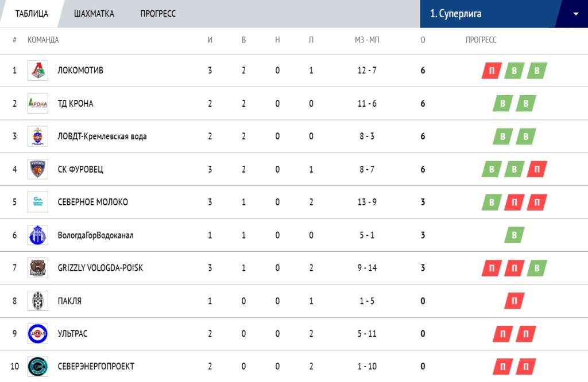Click the Grizzly Vologda-Poisk bear logo
The width and height of the screenshot is (588, 382).
click(x=38, y=268)
